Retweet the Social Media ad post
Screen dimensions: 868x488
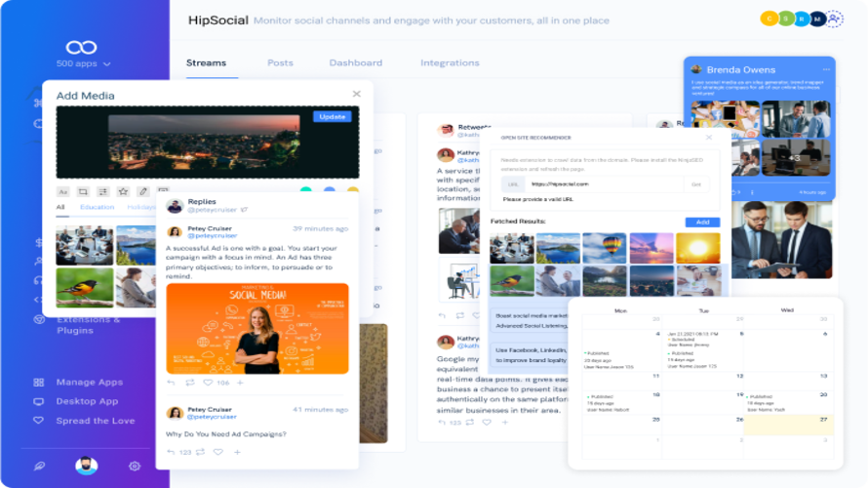pyautogui.click(x=190, y=383)
